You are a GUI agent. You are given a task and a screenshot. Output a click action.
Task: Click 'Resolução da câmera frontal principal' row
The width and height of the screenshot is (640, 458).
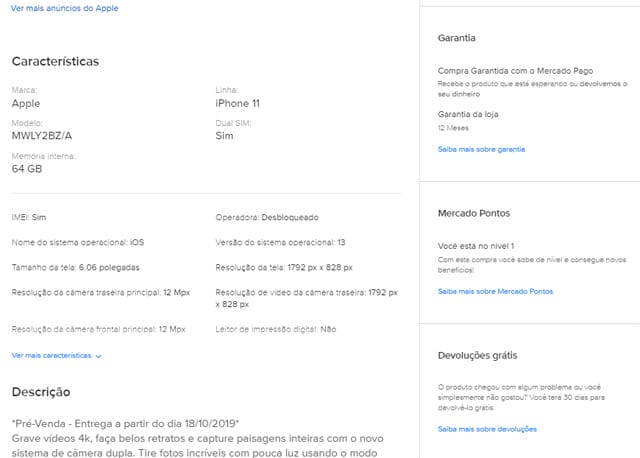pyautogui.click(x=98, y=329)
